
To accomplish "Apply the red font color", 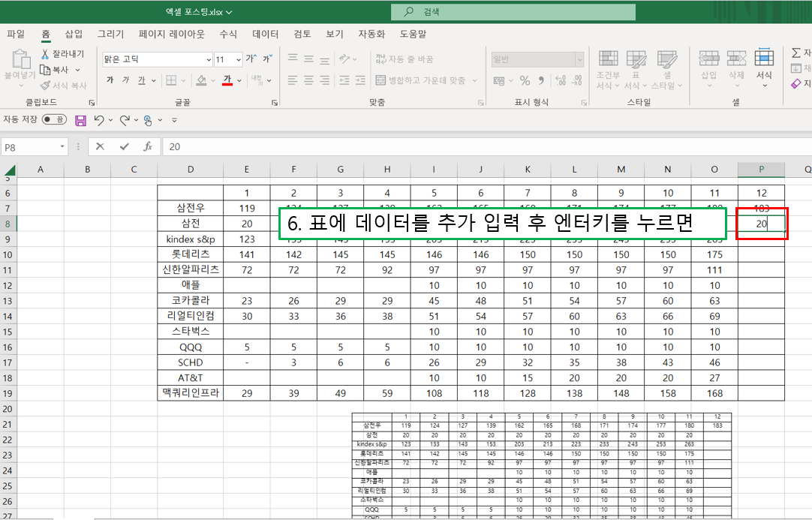I will click(227, 80).
